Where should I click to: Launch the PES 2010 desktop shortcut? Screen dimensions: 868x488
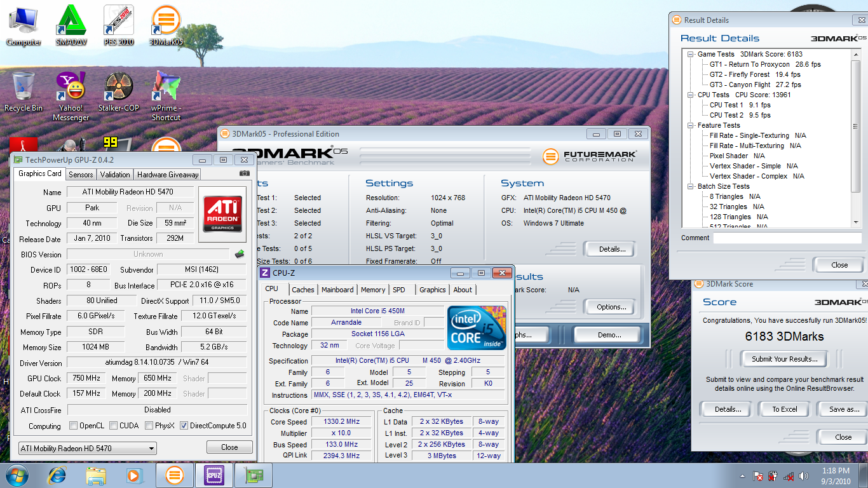click(x=118, y=25)
